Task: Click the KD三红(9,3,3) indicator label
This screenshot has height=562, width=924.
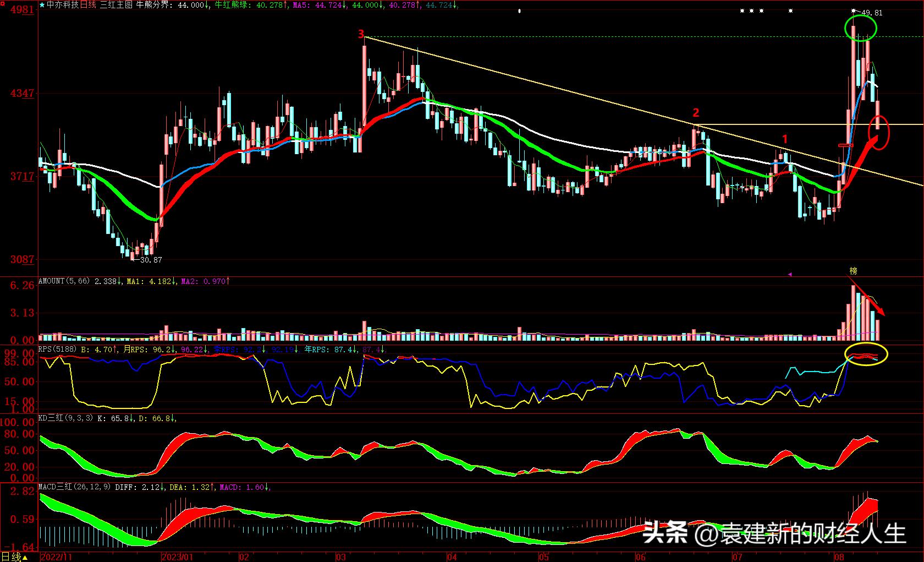Action: tap(65, 418)
